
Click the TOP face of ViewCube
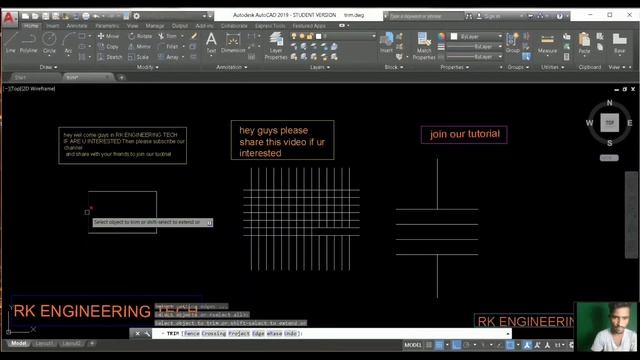tap(609, 122)
